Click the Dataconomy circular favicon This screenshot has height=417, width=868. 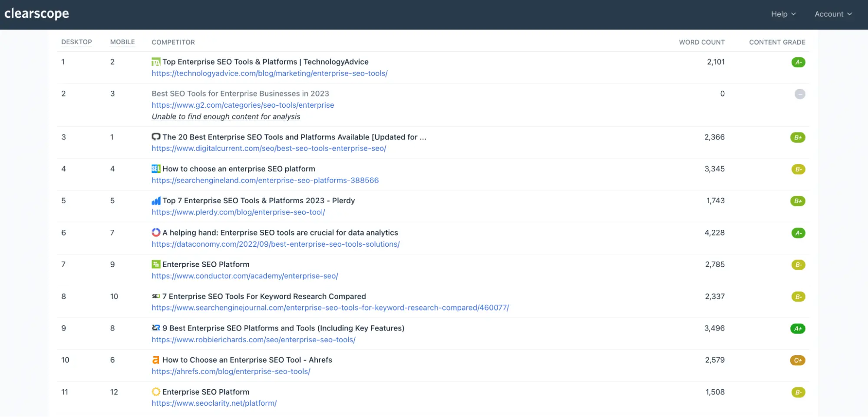point(156,232)
